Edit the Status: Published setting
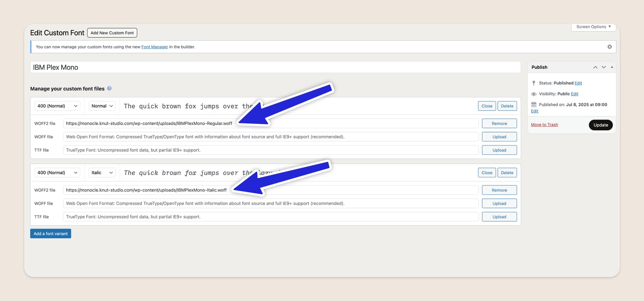Viewport: 644px width, 301px height. 578,83
